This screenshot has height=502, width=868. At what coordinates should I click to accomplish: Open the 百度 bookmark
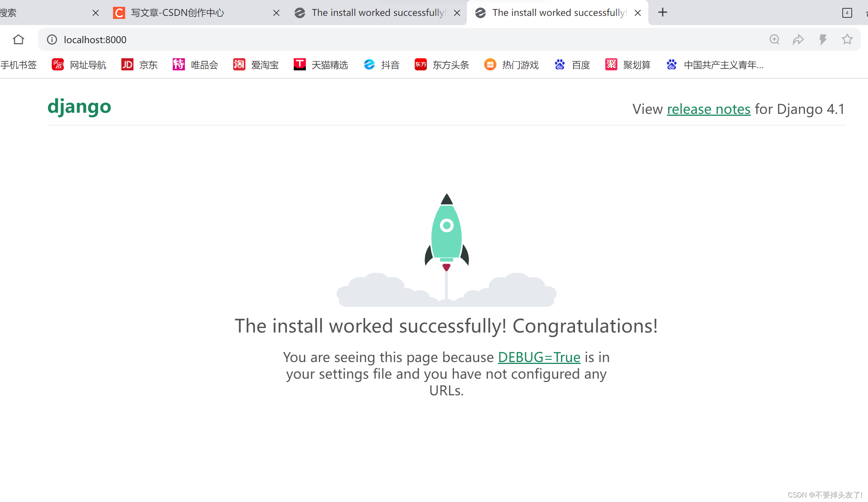click(x=572, y=65)
